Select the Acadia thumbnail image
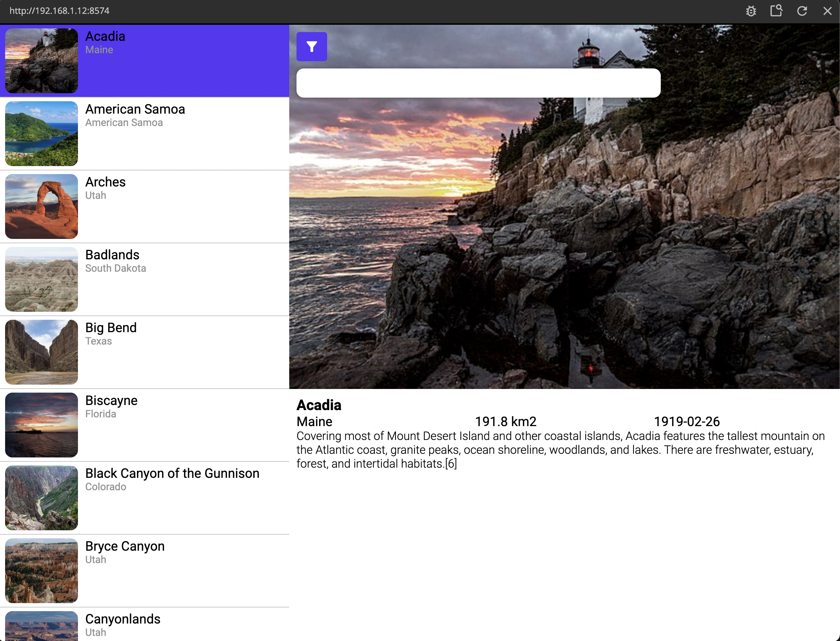The height and width of the screenshot is (641, 840). click(42, 61)
